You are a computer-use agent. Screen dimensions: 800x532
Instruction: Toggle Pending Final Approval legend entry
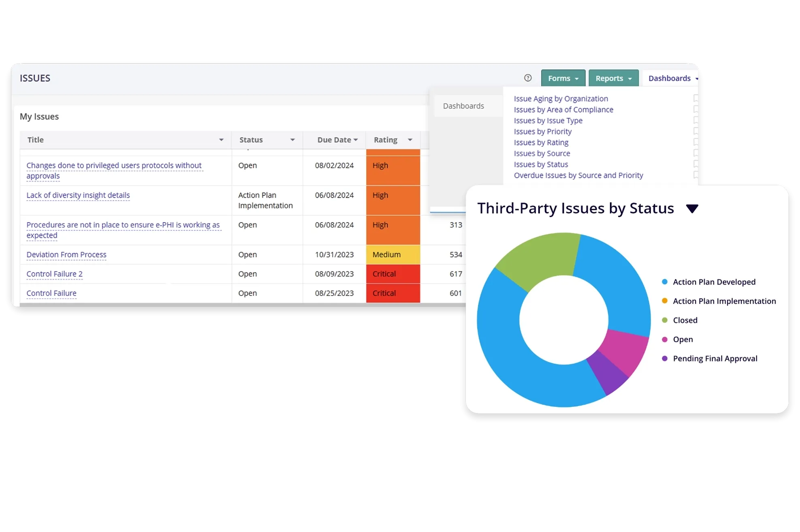point(715,359)
